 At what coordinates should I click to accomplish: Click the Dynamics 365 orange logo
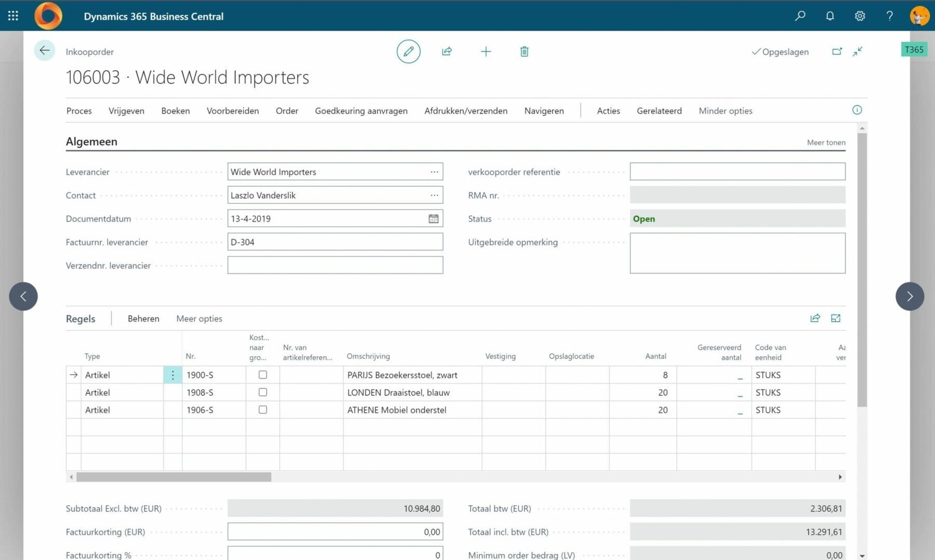[48, 16]
